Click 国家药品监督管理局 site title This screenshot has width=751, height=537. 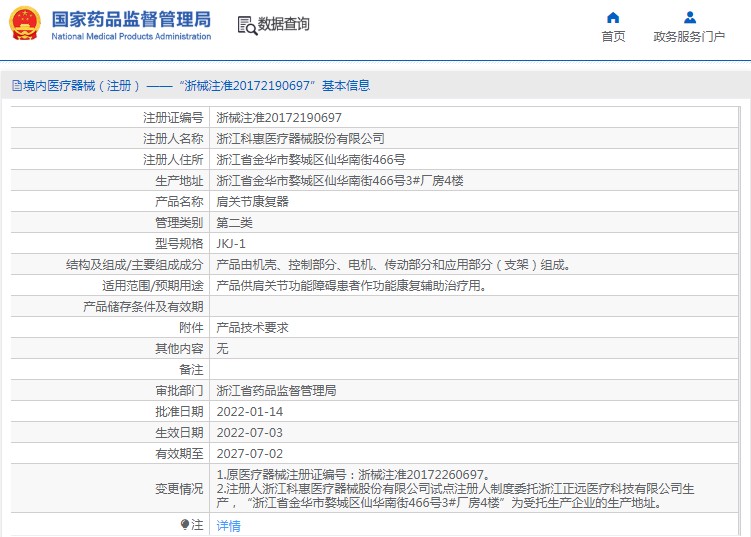click(x=131, y=19)
